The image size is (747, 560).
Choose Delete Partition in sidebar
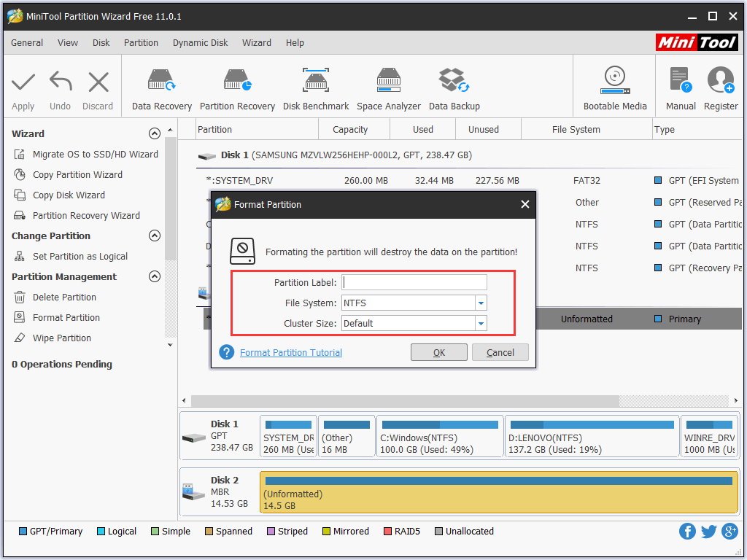point(55,297)
